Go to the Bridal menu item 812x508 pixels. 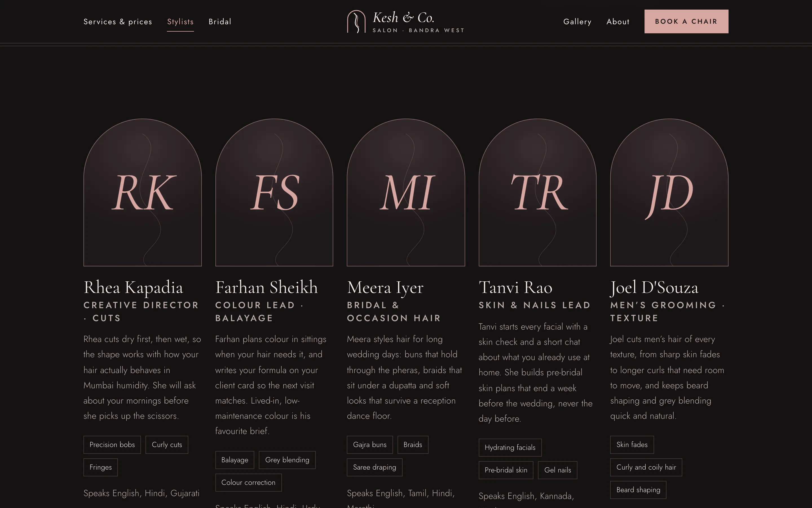[220, 21]
